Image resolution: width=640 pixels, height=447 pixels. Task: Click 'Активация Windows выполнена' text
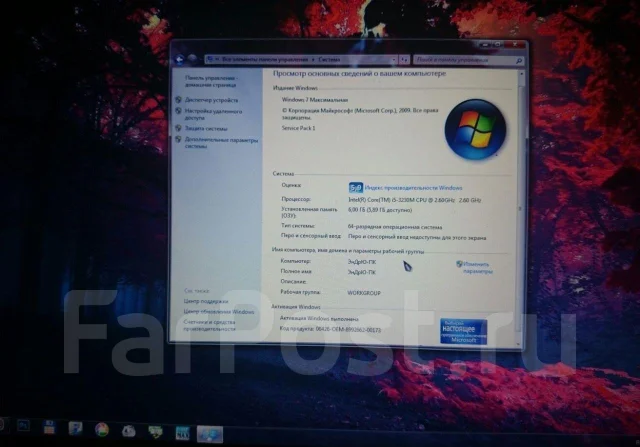[319, 318]
